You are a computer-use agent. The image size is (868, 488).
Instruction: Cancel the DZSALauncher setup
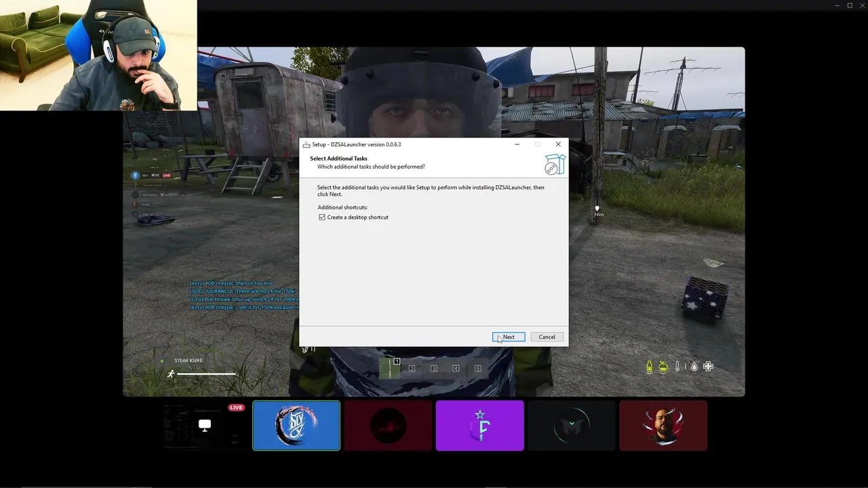(547, 337)
